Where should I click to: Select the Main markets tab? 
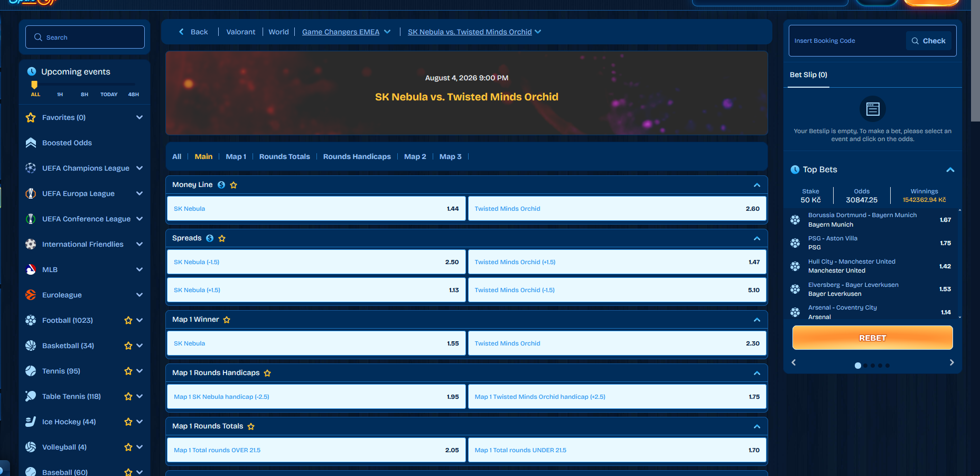[203, 156]
